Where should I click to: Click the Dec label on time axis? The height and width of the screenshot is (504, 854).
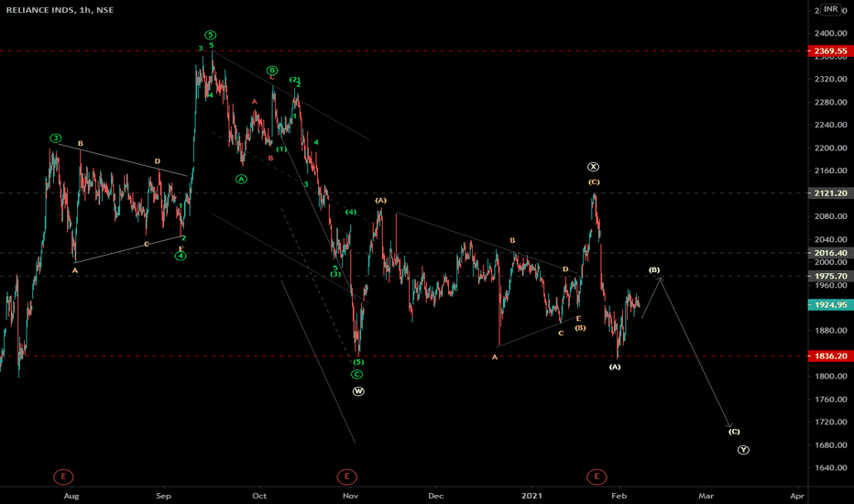point(436,496)
